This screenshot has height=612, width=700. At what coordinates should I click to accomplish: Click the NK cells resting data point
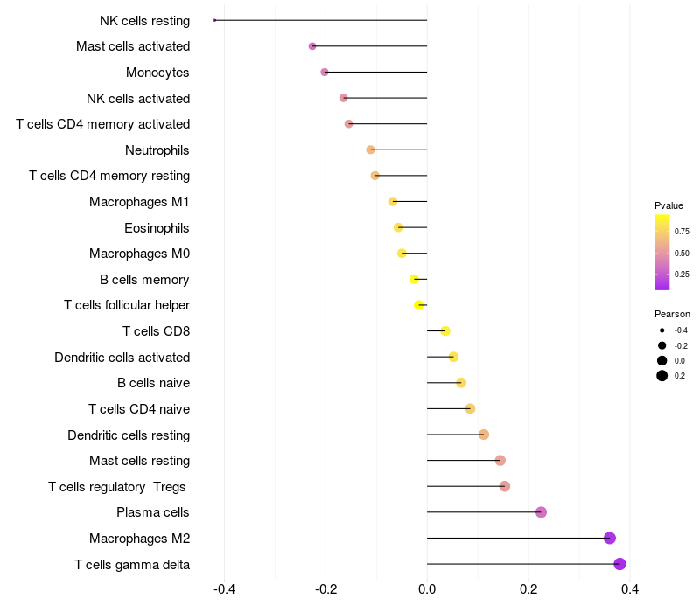(x=214, y=20)
